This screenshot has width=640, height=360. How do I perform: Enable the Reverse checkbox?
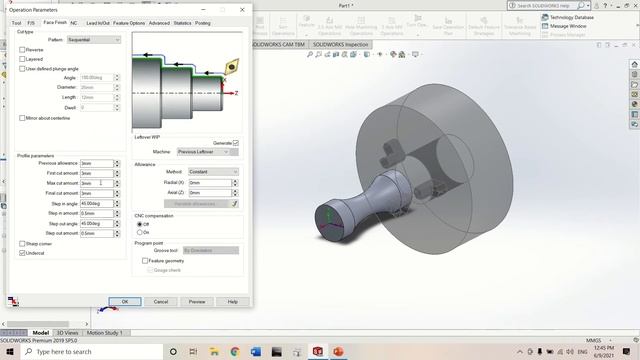(22, 49)
